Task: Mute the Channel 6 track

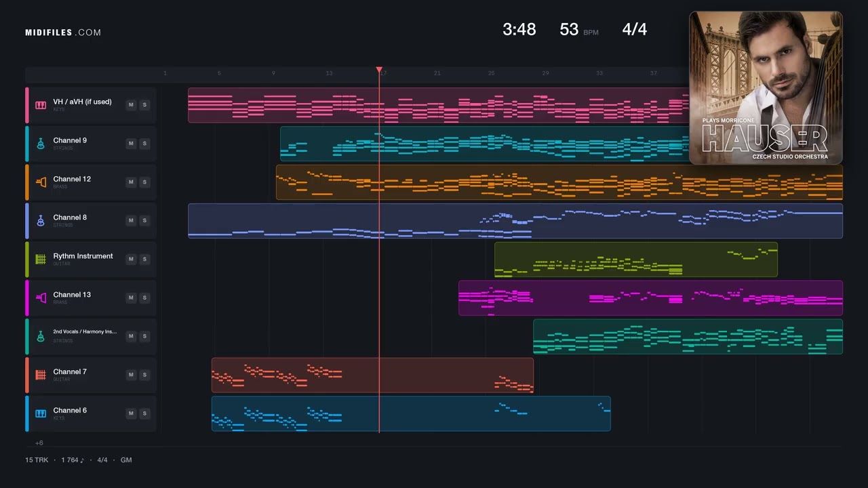Action: click(132, 414)
